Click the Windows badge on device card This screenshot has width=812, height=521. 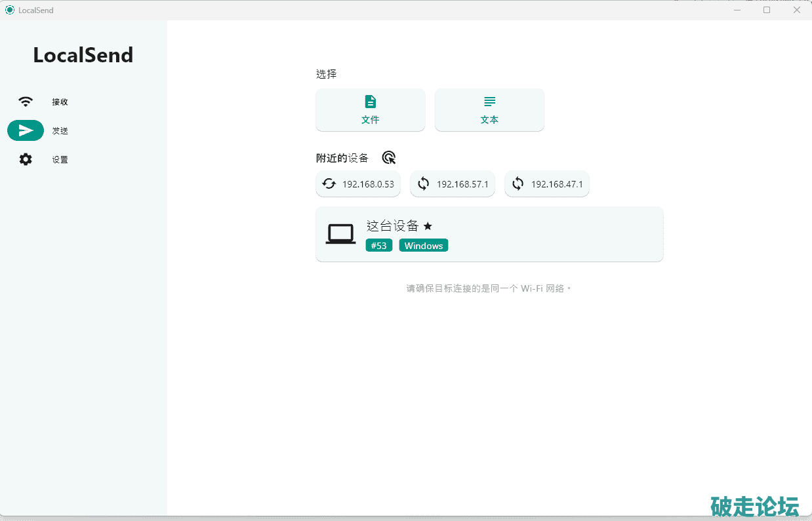(423, 246)
